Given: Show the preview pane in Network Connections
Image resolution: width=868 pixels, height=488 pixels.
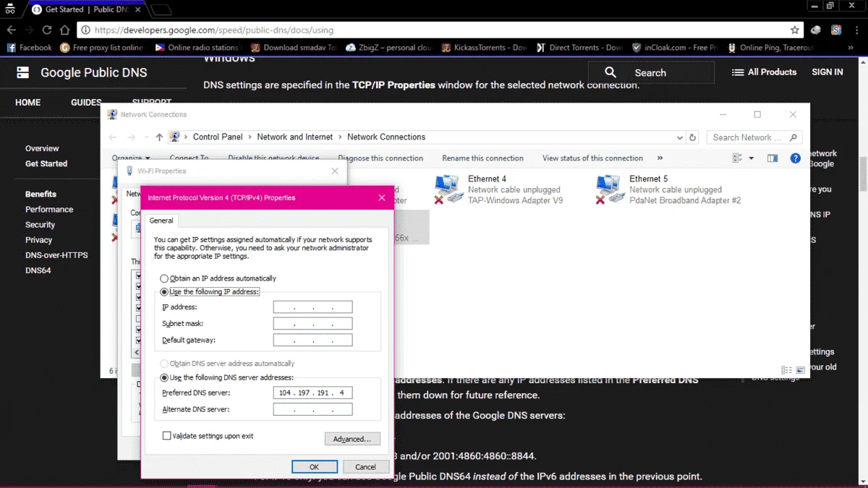Looking at the screenshot, I should tap(773, 158).
